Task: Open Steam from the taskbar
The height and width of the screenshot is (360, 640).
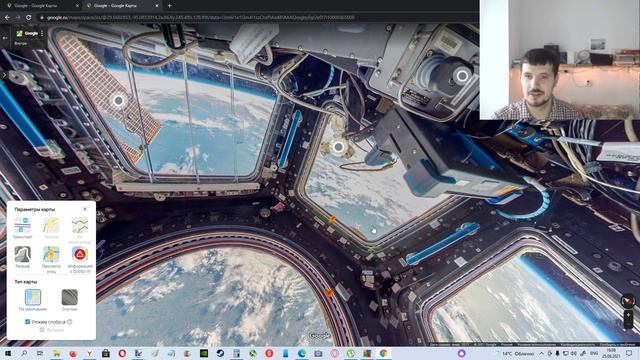Action: point(220,353)
